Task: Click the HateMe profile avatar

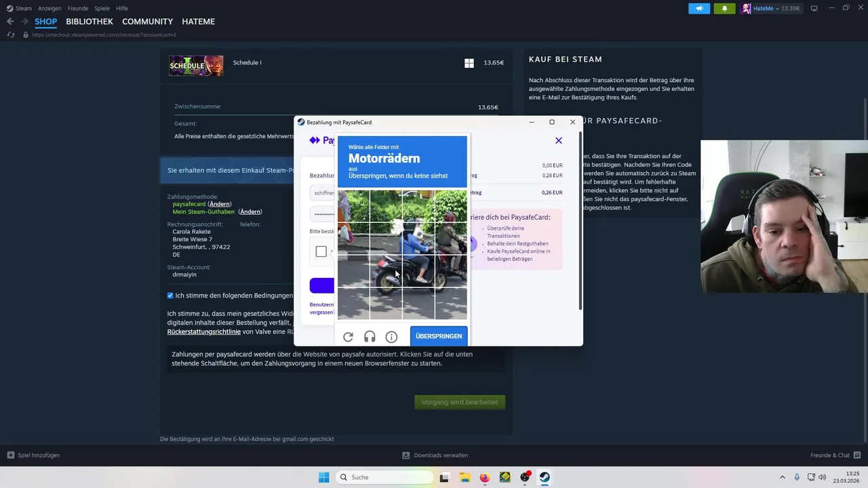Action: (746, 8)
